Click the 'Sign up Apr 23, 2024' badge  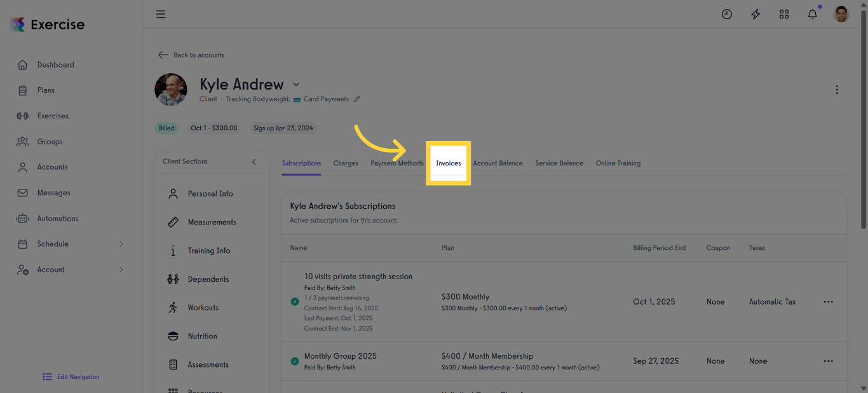point(283,128)
